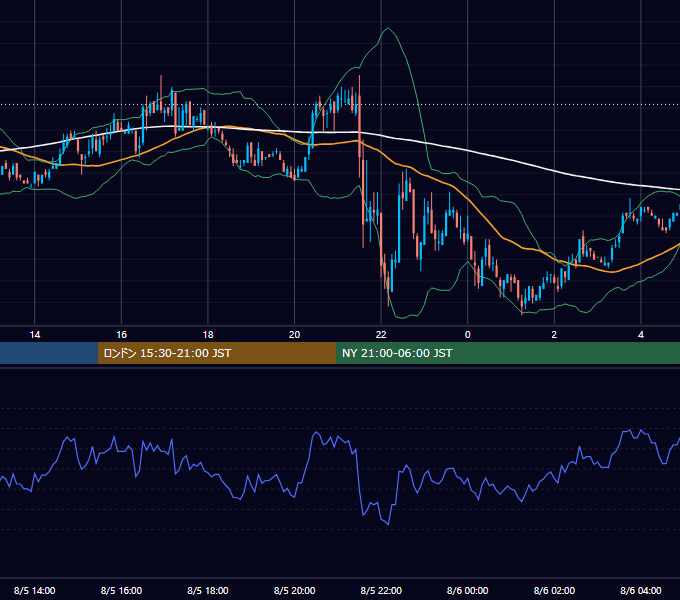The width and height of the screenshot is (680, 600).
Task: Click the 18 hour axis label
Action: point(208,335)
